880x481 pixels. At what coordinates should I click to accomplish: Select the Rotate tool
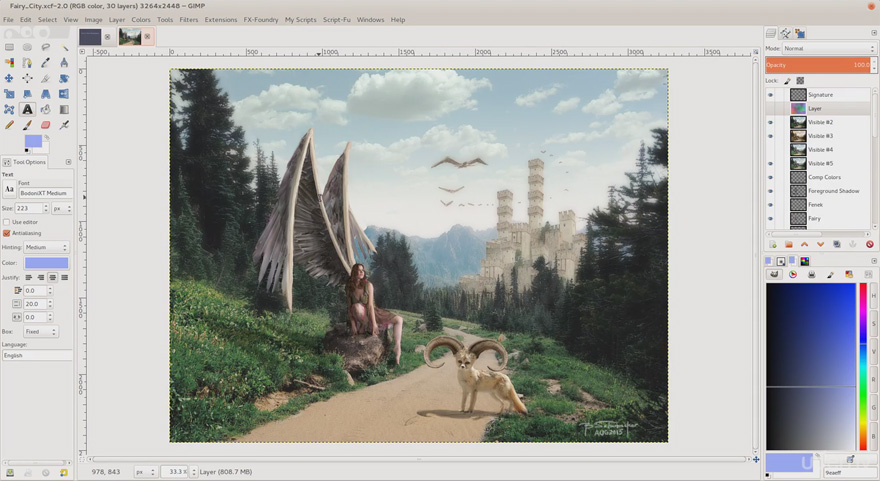64,78
